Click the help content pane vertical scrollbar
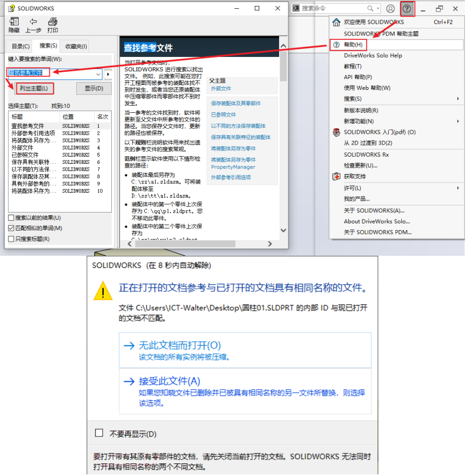466x476 pixels. [x=283, y=137]
